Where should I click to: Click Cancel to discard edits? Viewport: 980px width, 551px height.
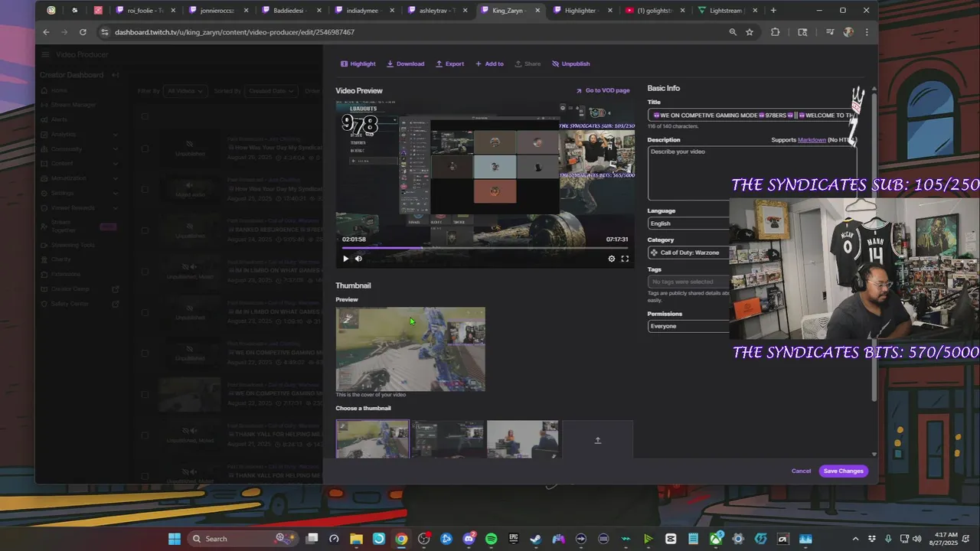[x=801, y=471]
